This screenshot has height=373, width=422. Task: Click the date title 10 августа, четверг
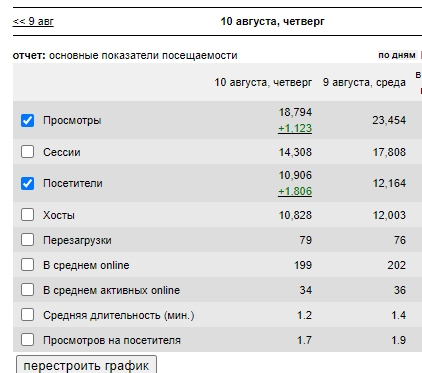(272, 21)
